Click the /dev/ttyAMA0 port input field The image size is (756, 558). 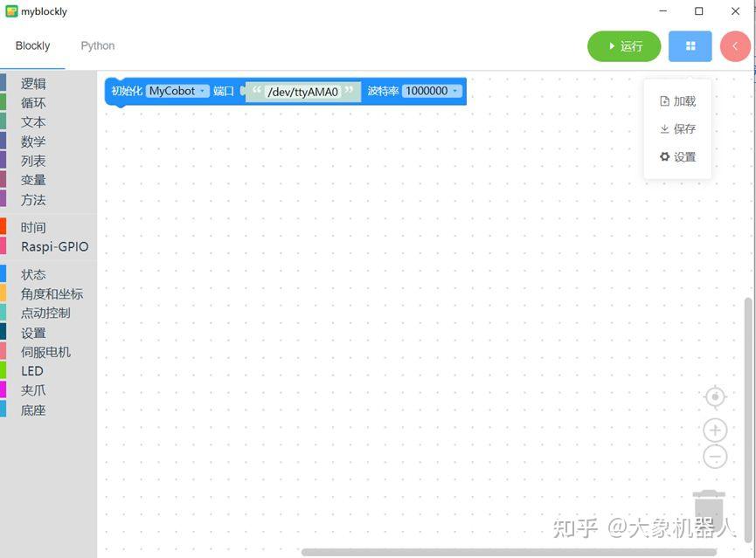303,91
